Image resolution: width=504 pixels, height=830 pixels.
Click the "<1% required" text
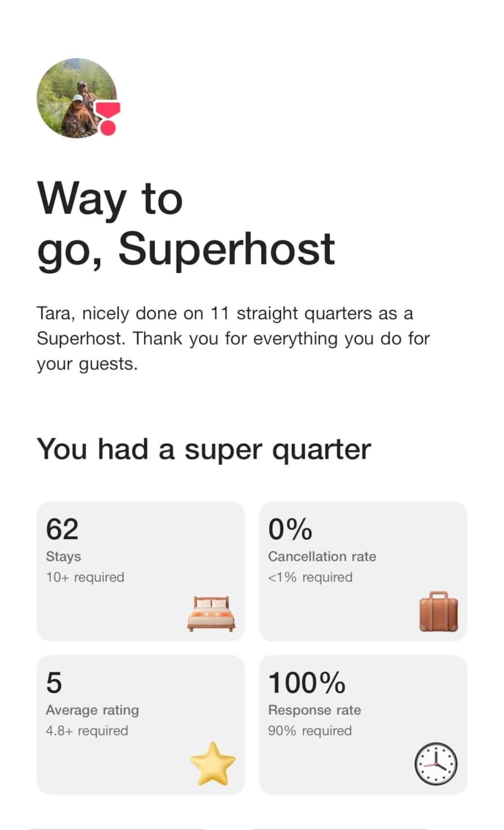(x=310, y=577)
